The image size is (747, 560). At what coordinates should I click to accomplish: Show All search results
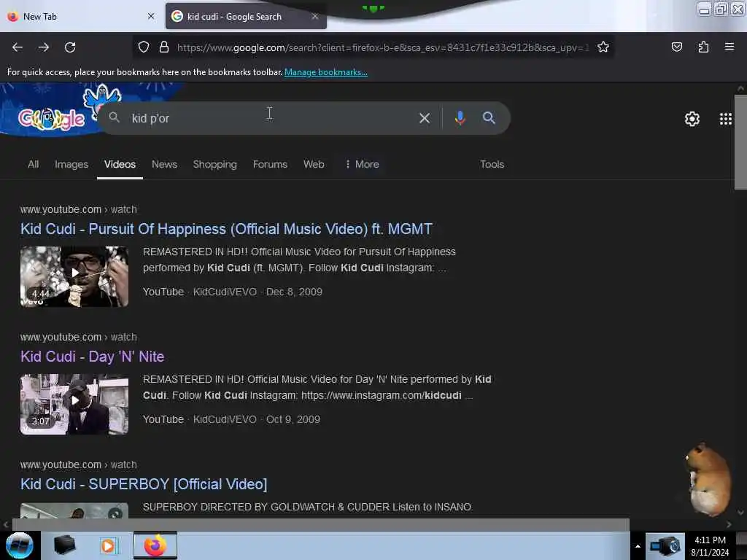tap(34, 164)
